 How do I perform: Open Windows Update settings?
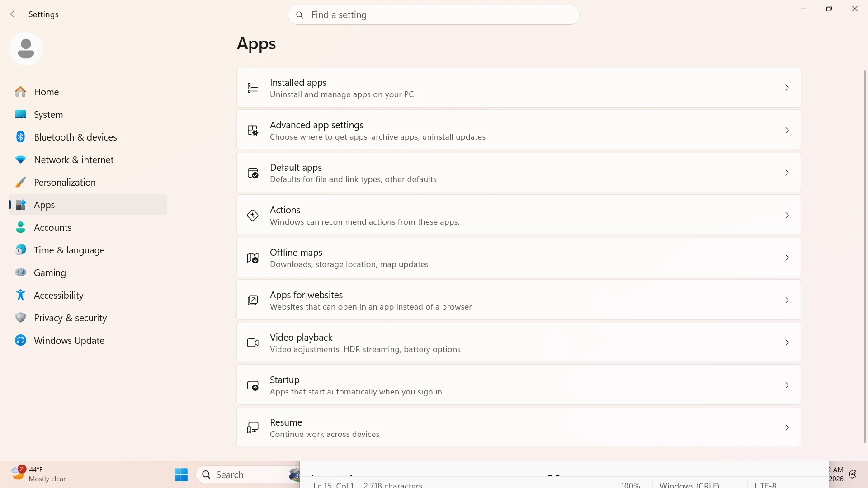(x=88, y=340)
